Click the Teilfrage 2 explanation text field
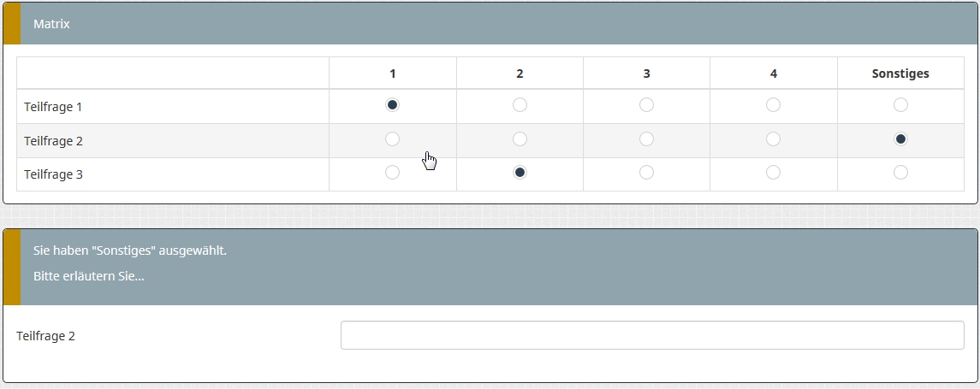 coord(651,336)
